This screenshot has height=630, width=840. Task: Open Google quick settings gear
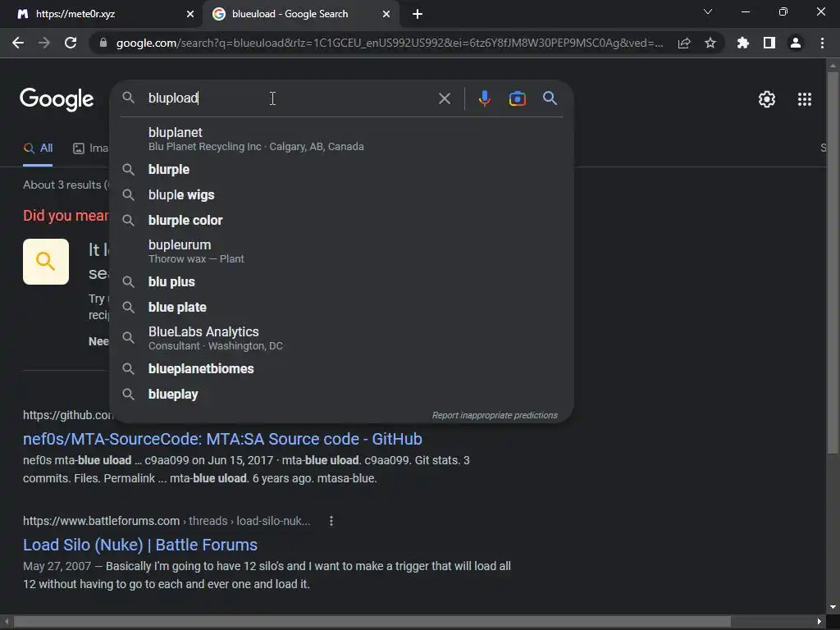pyautogui.click(x=767, y=99)
